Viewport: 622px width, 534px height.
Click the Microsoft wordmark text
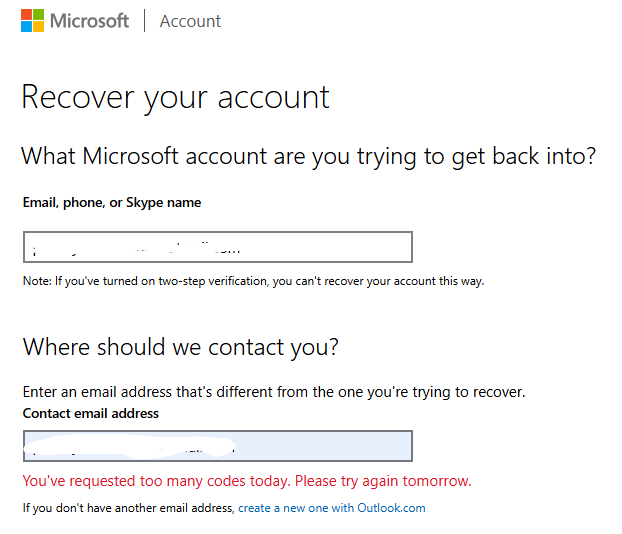(x=90, y=21)
